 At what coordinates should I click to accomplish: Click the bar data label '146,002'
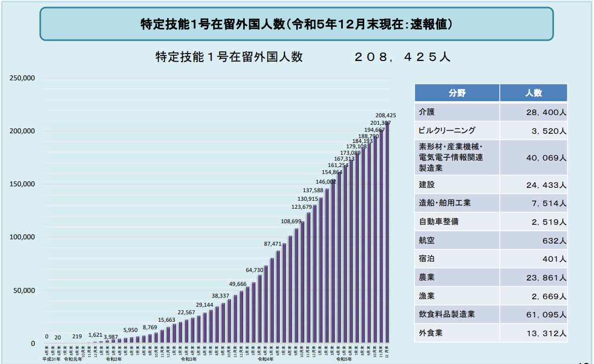click(x=326, y=182)
